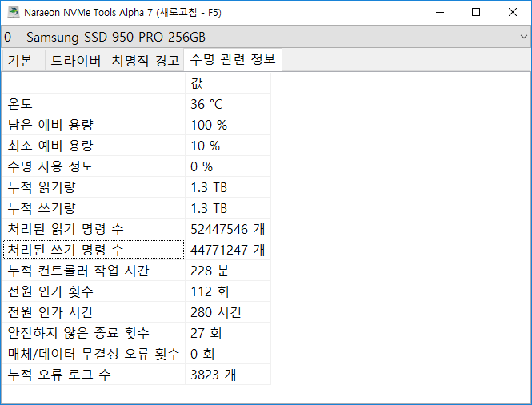Viewport: 532px width, 405px height.
Task: Expand the drive list chevron arrow
Action: pyautogui.click(x=523, y=37)
